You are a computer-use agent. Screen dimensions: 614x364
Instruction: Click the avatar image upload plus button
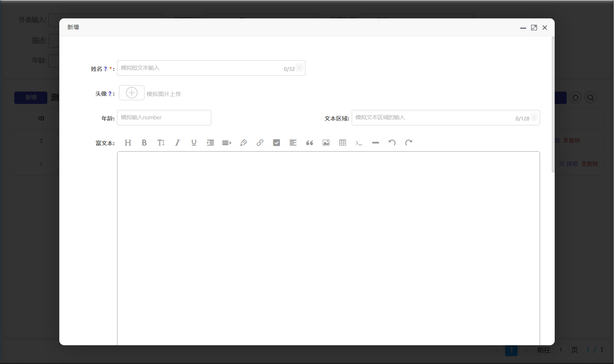(132, 93)
